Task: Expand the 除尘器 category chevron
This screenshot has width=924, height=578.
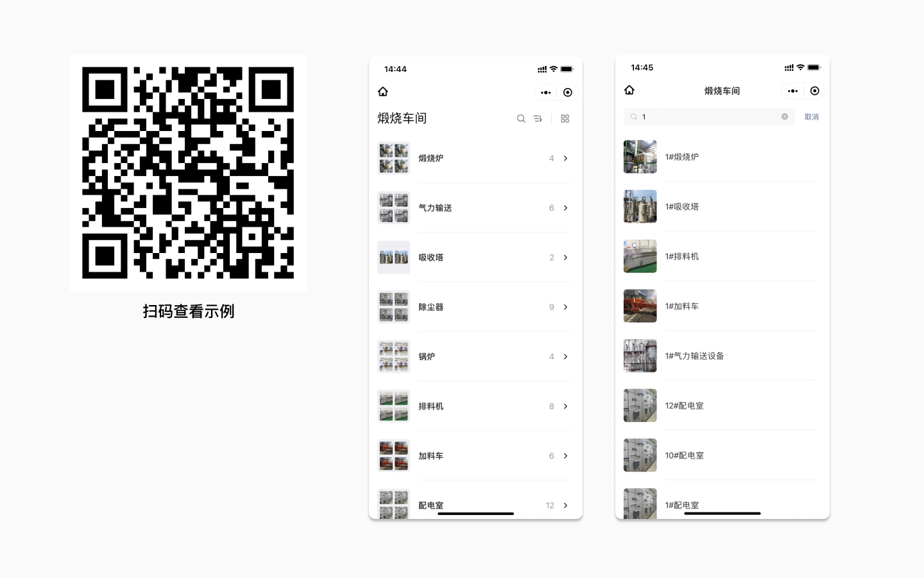Action: tap(566, 307)
